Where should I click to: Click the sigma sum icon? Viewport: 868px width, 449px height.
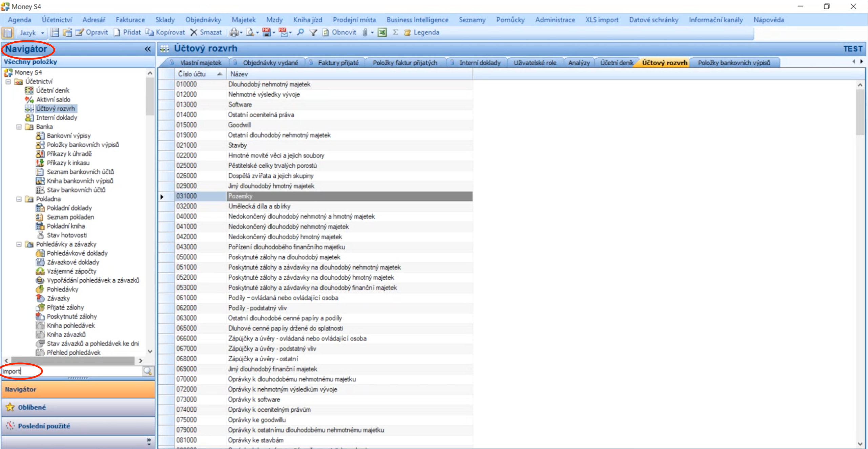point(395,33)
